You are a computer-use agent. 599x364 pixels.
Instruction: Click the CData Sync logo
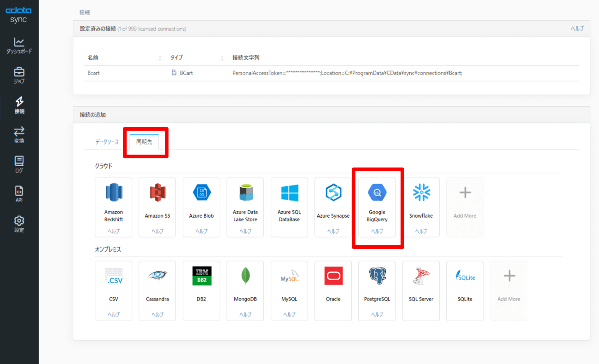click(x=19, y=15)
